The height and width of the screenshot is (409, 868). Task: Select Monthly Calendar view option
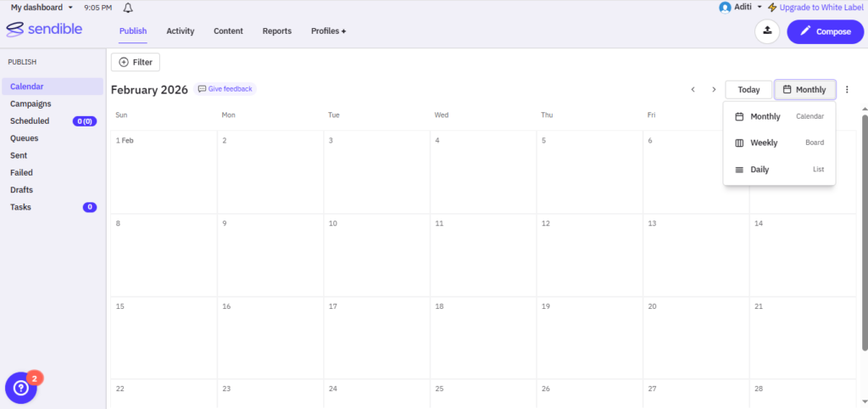[x=780, y=116]
